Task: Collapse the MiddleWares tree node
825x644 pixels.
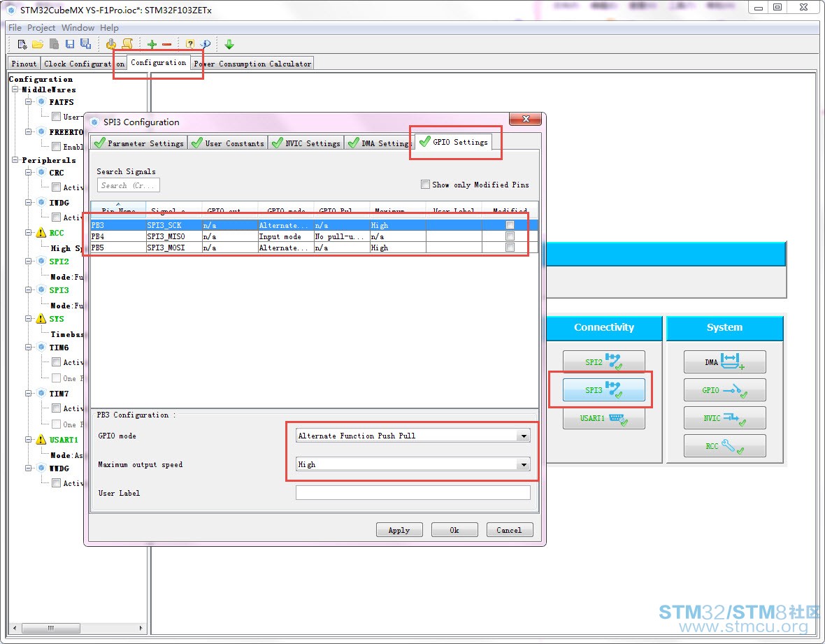Action: coord(15,90)
